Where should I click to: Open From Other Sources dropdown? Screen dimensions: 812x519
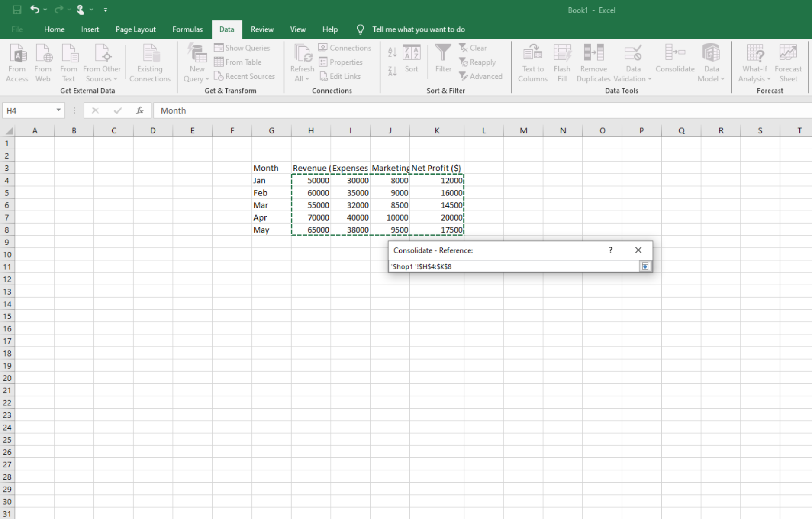coord(102,63)
